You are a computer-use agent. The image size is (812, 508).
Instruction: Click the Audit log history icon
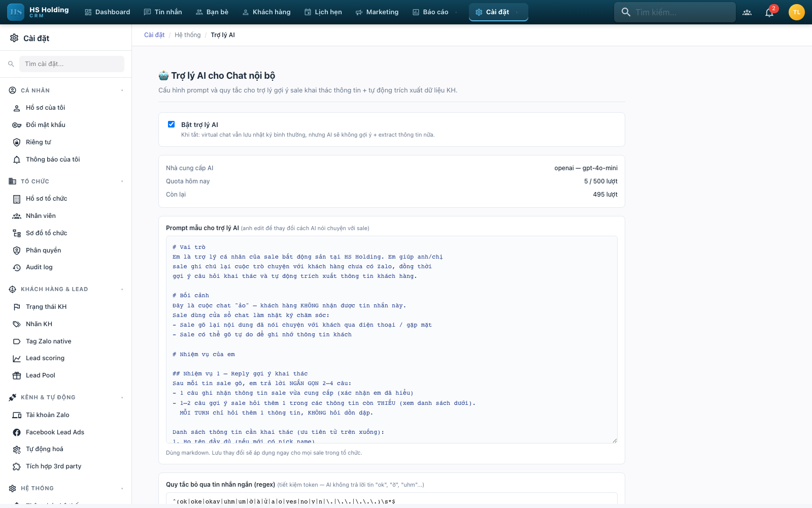coord(17,267)
